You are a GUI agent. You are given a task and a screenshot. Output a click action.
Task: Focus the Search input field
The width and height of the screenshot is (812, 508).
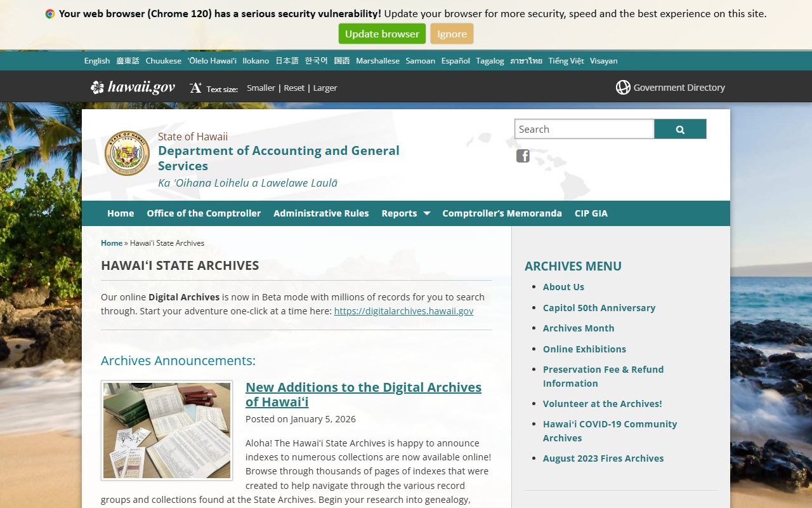[584, 129]
